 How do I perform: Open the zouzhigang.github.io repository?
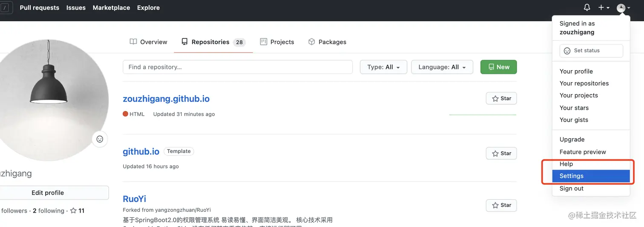pos(166,99)
